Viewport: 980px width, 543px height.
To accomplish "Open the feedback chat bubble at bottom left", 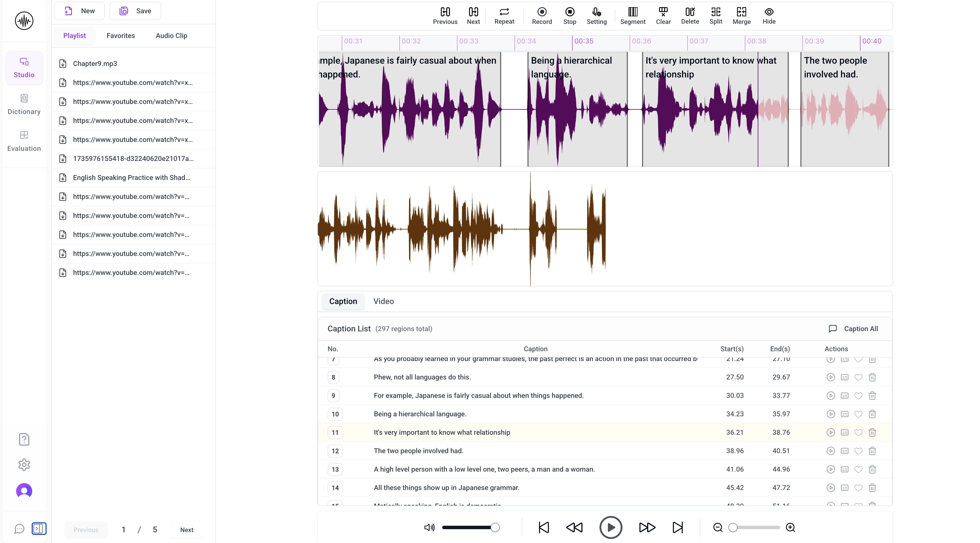I will coord(19,529).
